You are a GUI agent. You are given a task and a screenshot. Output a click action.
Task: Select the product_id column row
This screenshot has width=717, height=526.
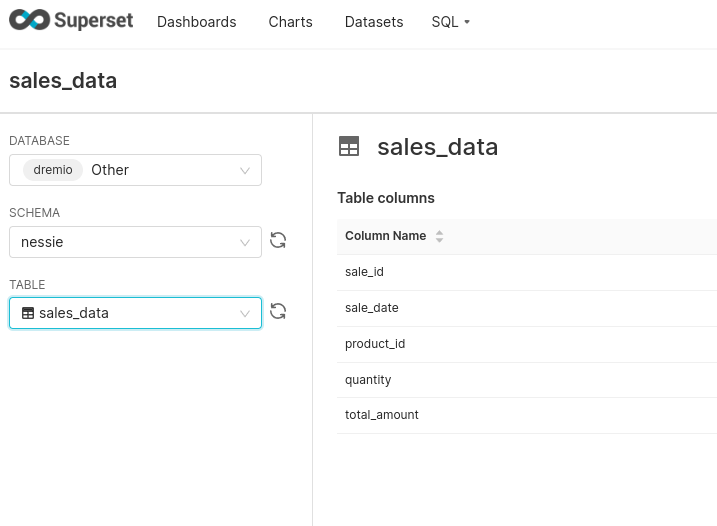tap(527, 344)
